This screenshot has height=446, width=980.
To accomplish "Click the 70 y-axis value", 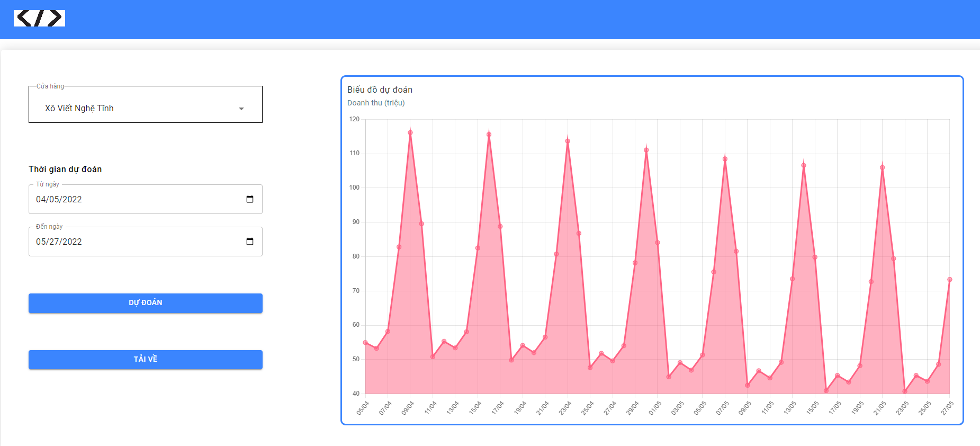I will [x=356, y=291].
